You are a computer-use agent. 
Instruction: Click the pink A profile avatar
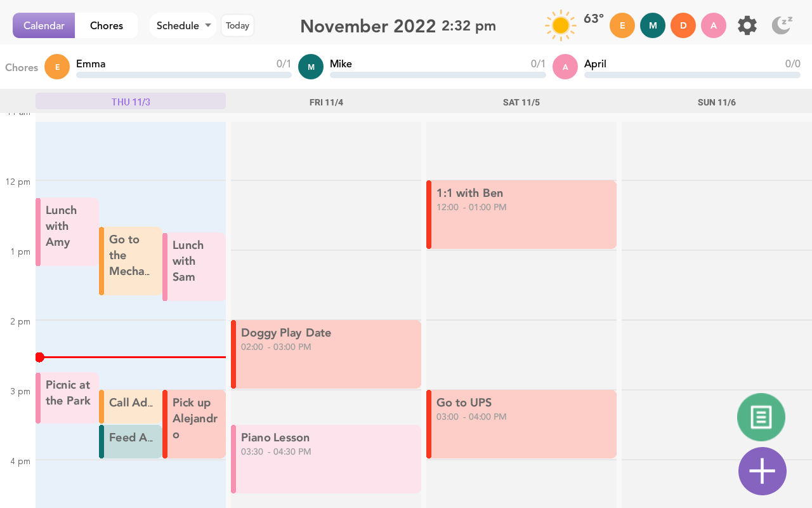(x=714, y=25)
